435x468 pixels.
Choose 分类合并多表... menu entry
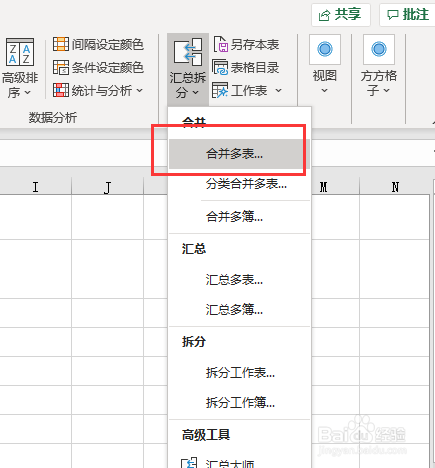(239, 184)
